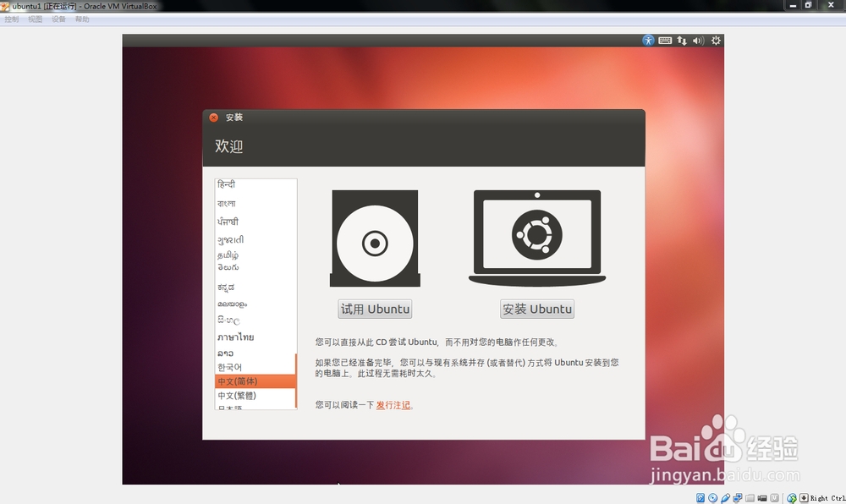Click the VirtualBox title bar app icon
Screen dimensions: 846x504
[5, 7]
